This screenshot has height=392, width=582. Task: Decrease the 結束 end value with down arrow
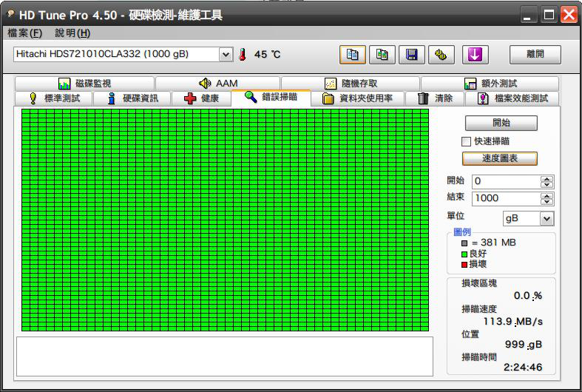tap(547, 202)
